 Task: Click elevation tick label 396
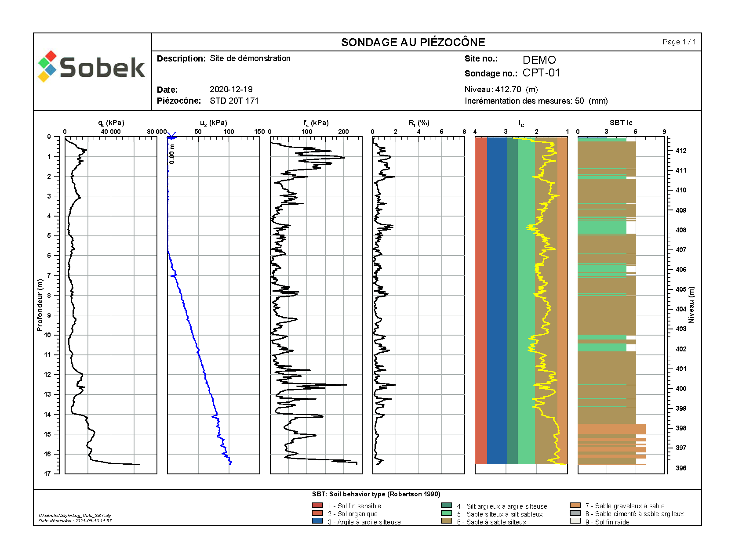[681, 468]
